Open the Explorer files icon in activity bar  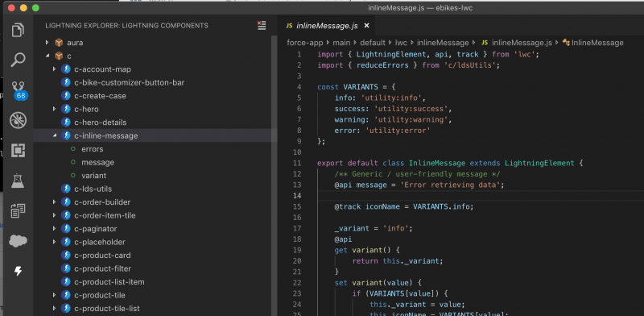tap(18, 30)
